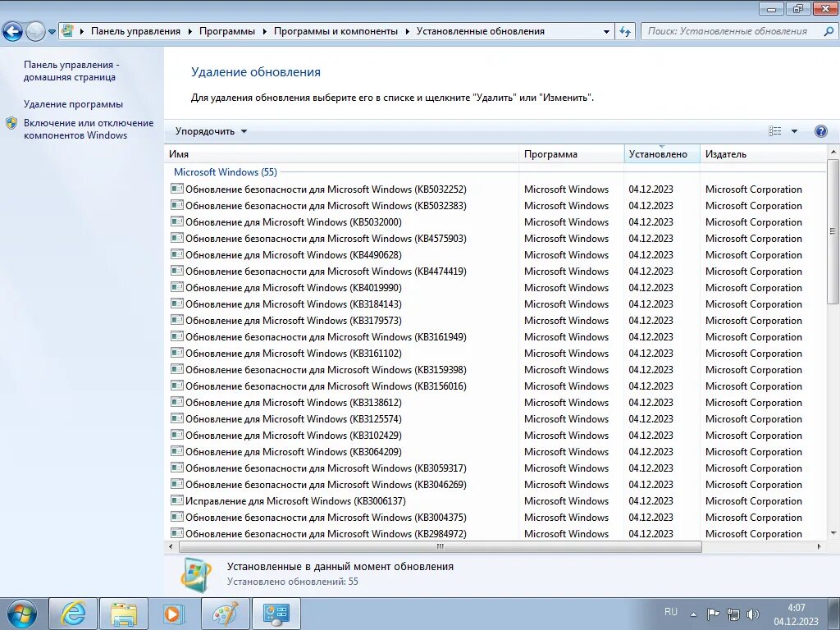The image size is (840, 630).
Task: Open 'Панель управления' breadcrumb
Action: (135, 31)
